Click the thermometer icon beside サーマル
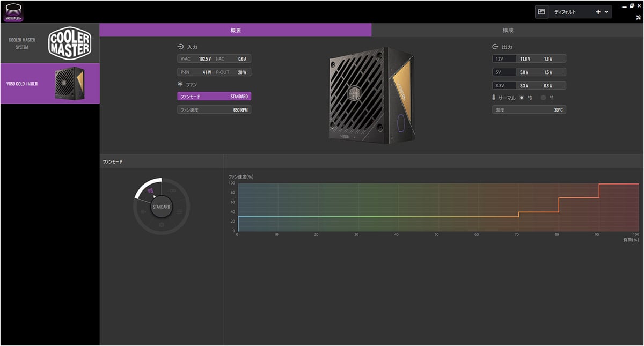644x346 pixels. [x=494, y=98]
